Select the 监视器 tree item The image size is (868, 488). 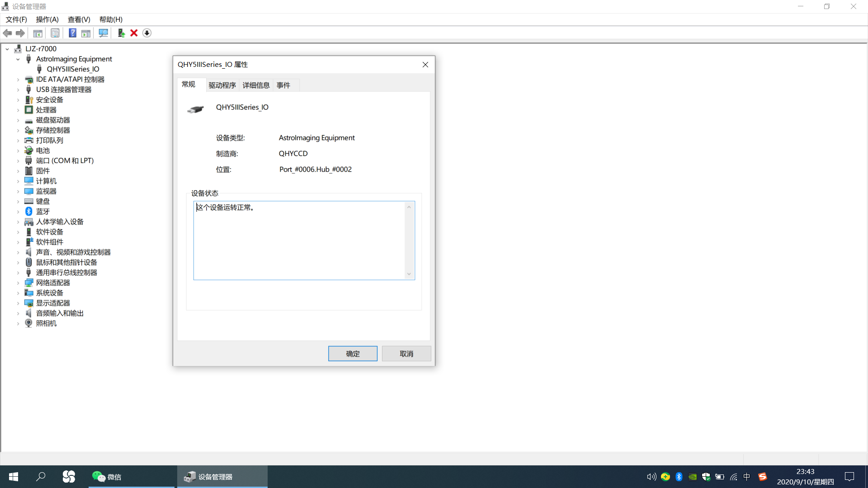(46, 191)
